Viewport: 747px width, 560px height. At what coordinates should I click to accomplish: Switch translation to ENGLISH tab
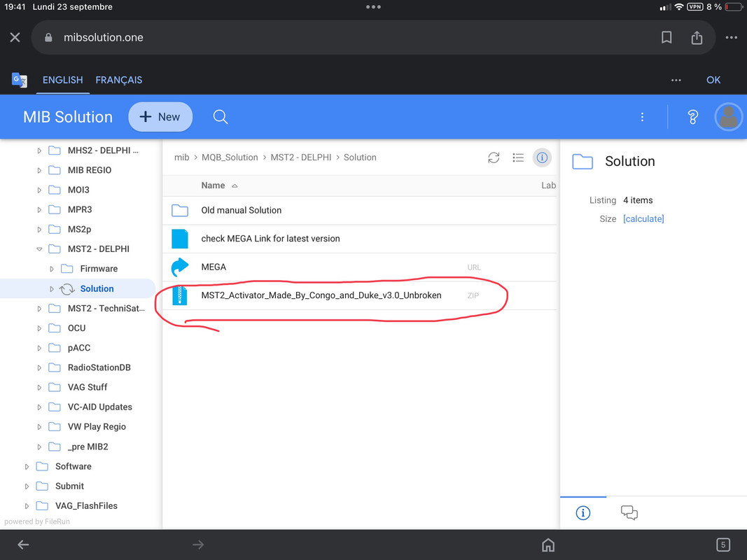62,80
